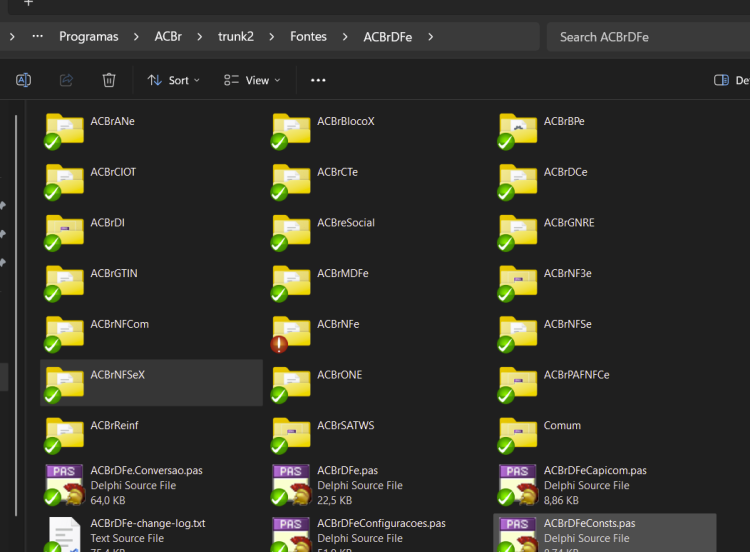This screenshot has height=552, width=750.
Task: Click the ACBrDFeCapicom.pas file name
Action: coord(595,470)
